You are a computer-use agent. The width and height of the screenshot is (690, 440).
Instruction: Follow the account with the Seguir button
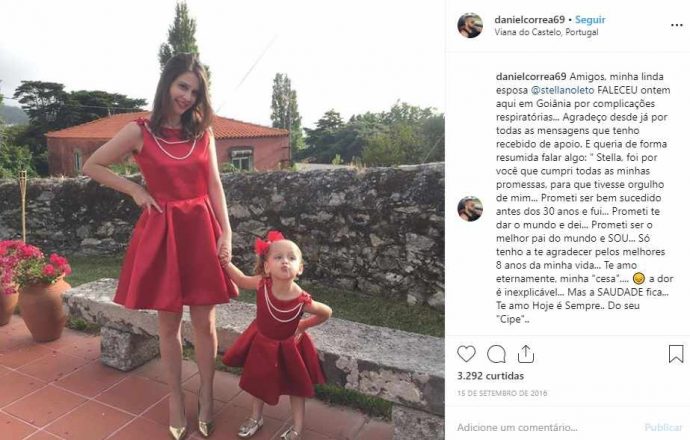tap(590, 19)
